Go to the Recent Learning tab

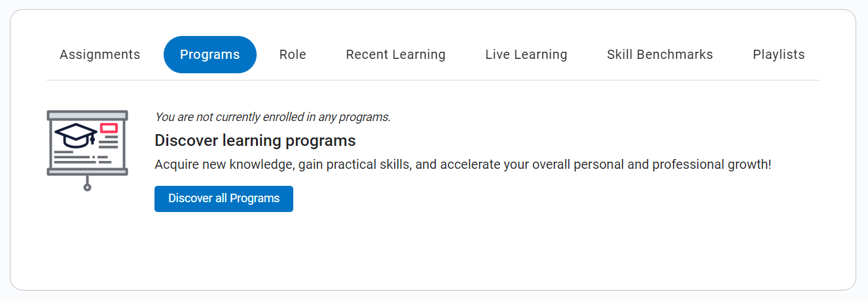395,55
